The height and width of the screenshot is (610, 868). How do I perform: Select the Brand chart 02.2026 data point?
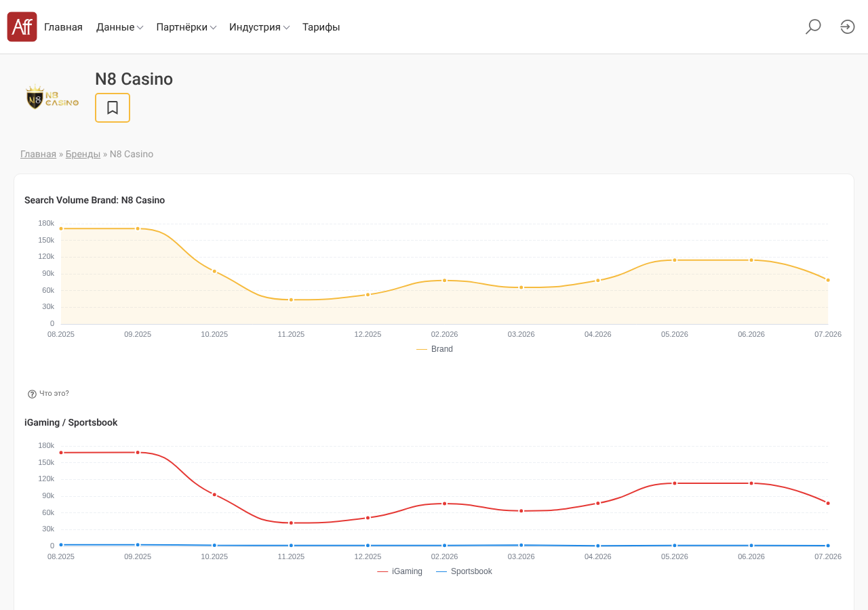pos(444,280)
